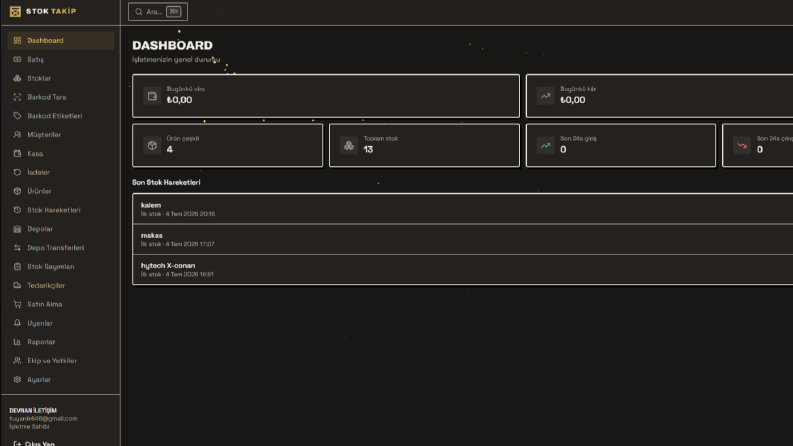Screen dimensions: 793x446
Task: Click the Stok Takip logo icon
Action: [x=15, y=11]
